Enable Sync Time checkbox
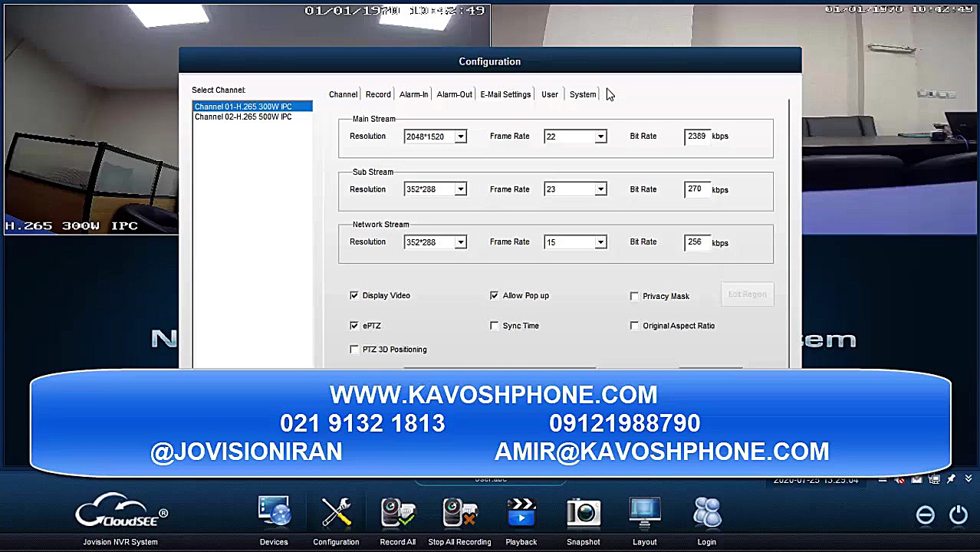Viewport: 980px width, 552px height. [495, 326]
